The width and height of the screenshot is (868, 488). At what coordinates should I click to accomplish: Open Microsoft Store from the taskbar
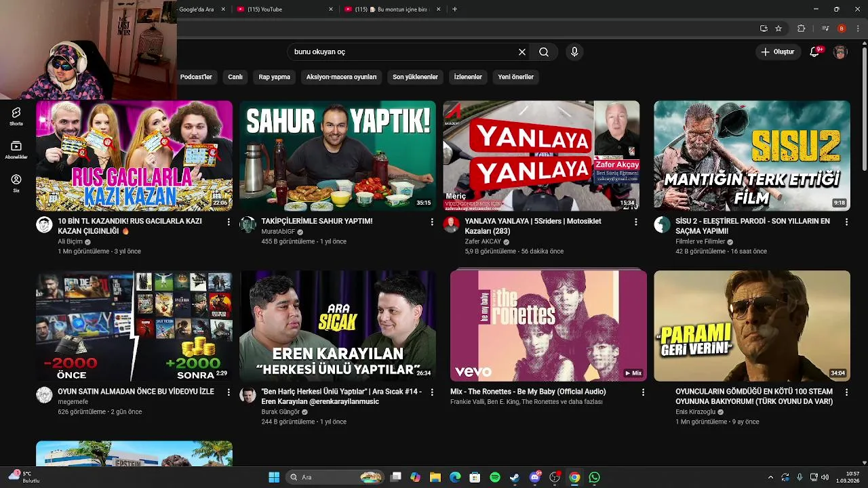click(475, 477)
